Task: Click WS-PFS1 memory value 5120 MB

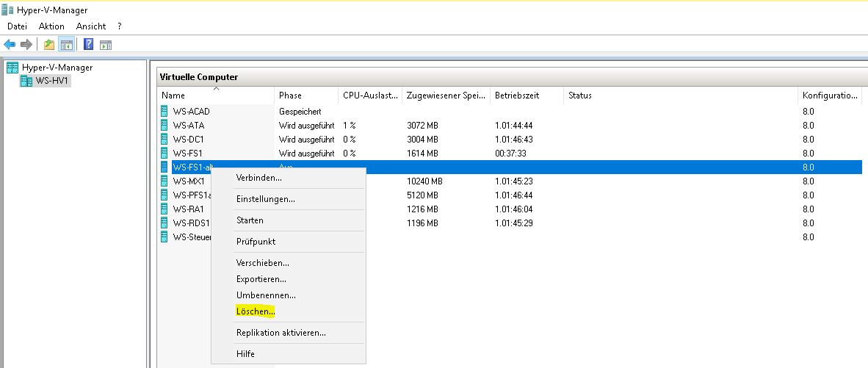Action: click(422, 195)
